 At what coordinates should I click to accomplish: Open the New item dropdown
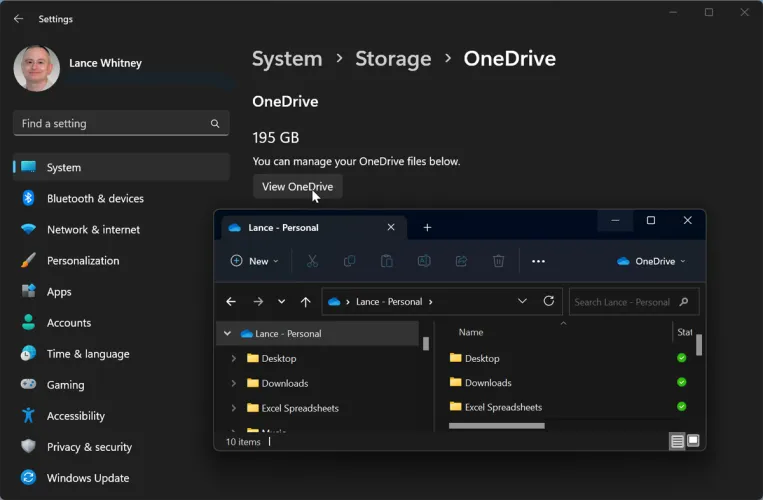tap(256, 261)
